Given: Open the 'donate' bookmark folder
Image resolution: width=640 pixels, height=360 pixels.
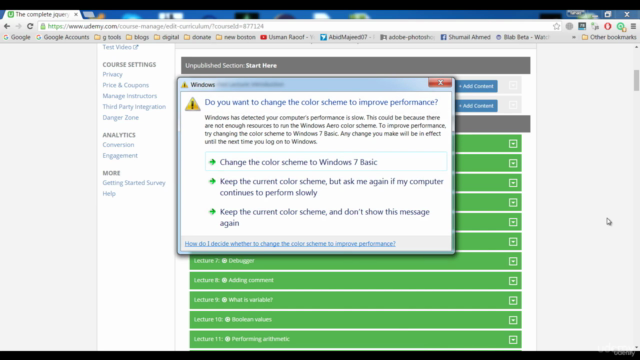Looking at the screenshot, I should pyautogui.click(x=198, y=37).
